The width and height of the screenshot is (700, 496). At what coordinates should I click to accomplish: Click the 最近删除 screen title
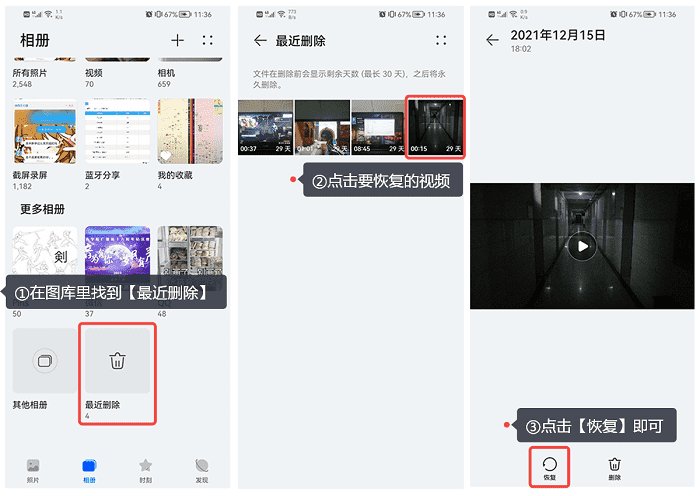coord(300,41)
